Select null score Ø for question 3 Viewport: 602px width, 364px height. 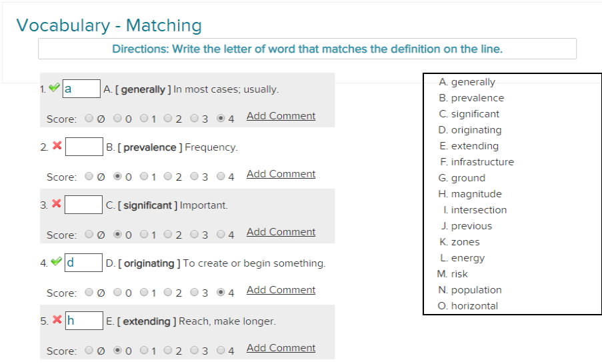[89, 234]
